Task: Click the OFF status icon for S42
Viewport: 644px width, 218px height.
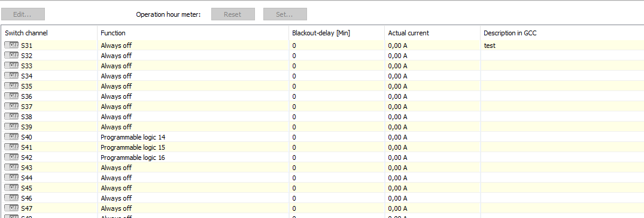Action: 11,158
